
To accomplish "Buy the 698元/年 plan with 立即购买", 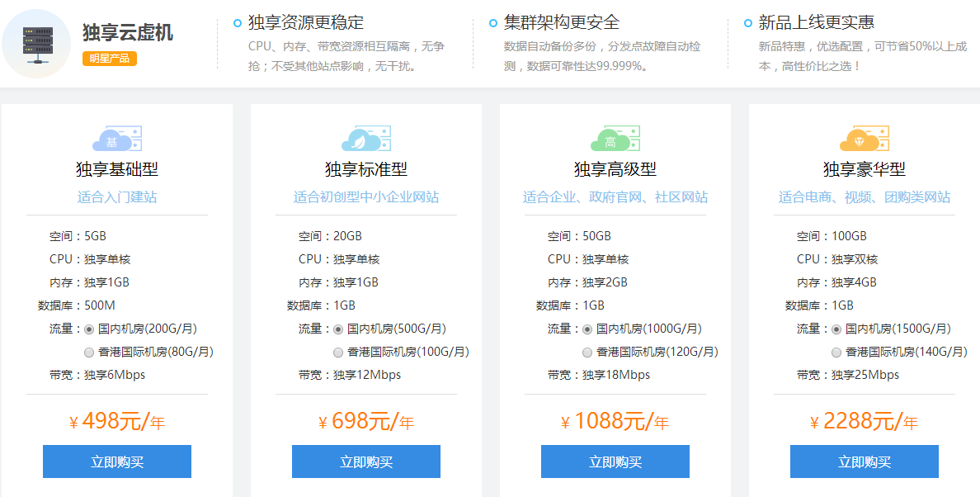I will (366, 461).
